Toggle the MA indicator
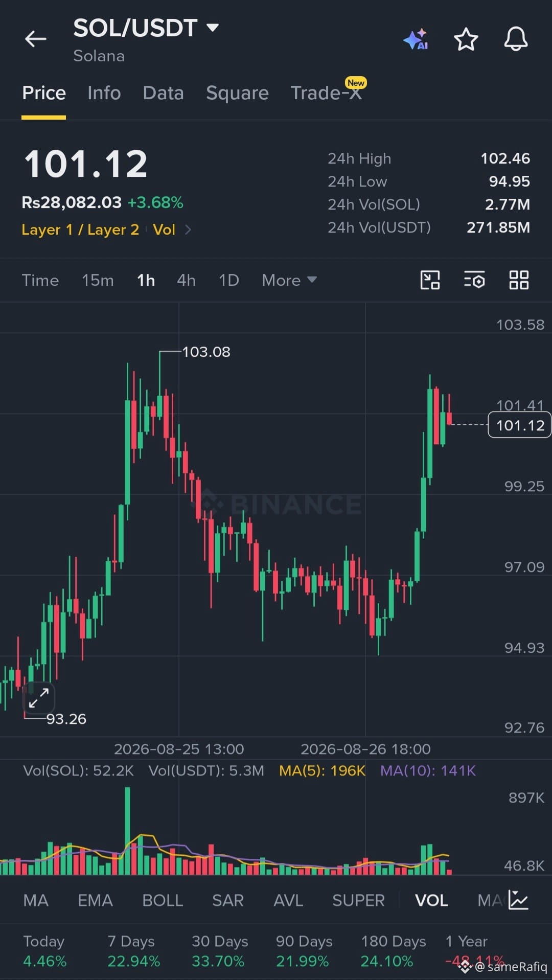The image size is (552, 980). pos(36,900)
